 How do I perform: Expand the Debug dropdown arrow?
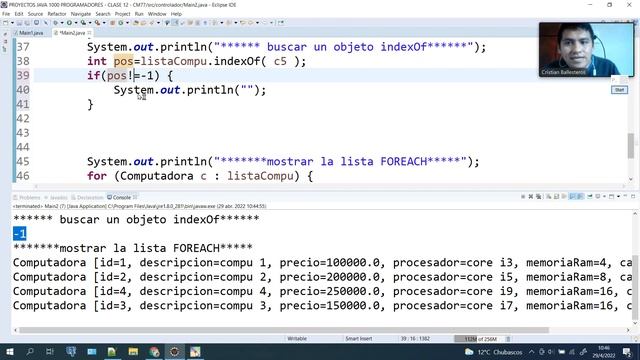coord(62,23)
